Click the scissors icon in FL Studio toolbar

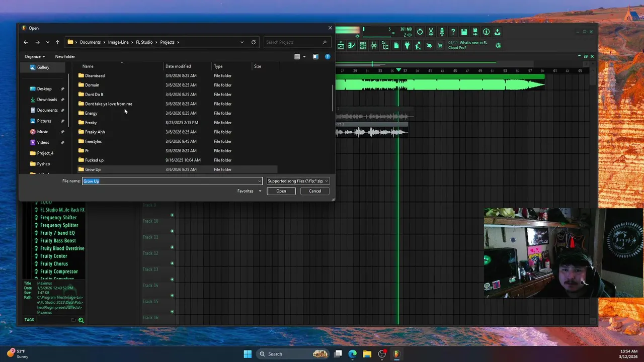[431, 32]
